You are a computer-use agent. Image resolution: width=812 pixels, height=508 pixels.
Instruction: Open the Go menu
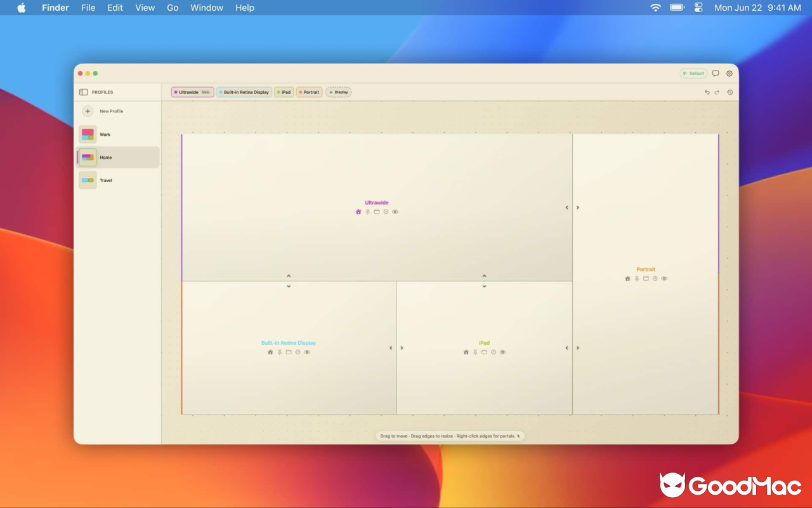point(173,8)
